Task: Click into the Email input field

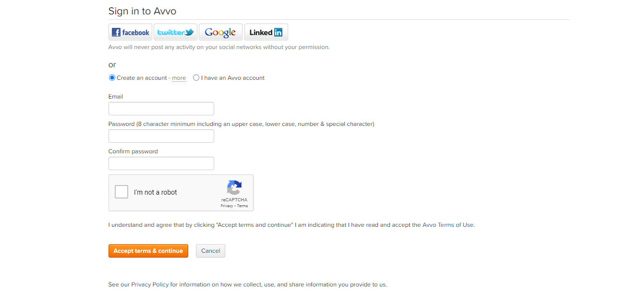Action: tap(161, 108)
